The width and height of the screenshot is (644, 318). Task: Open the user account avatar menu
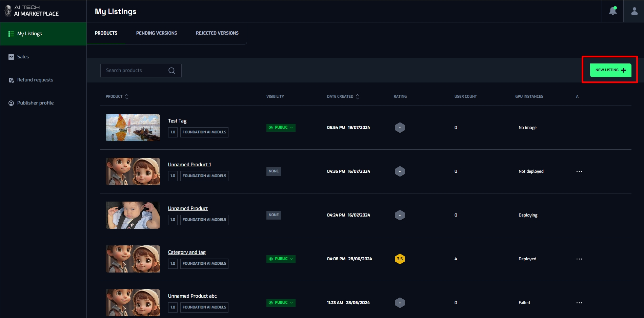pyautogui.click(x=634, y=11)
